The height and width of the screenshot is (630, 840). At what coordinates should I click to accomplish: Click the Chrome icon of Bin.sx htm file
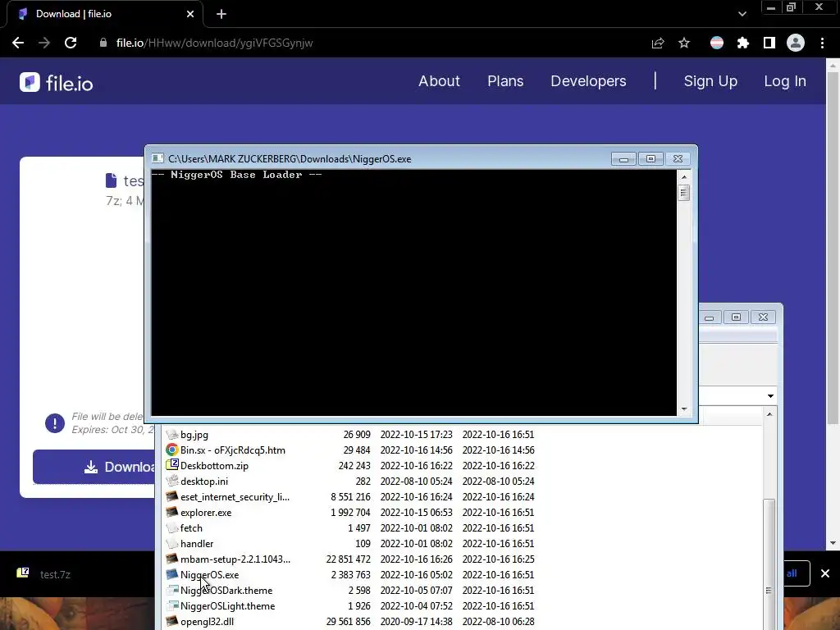(172, 450)
